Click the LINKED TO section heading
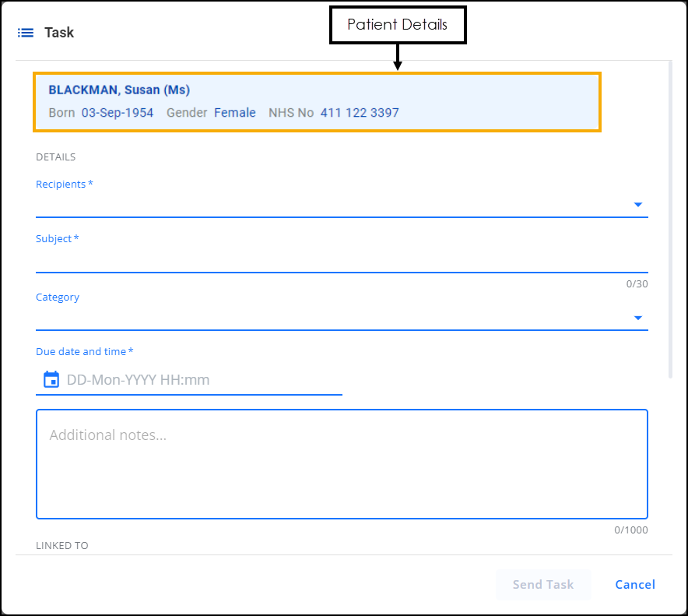 point(61,545)
